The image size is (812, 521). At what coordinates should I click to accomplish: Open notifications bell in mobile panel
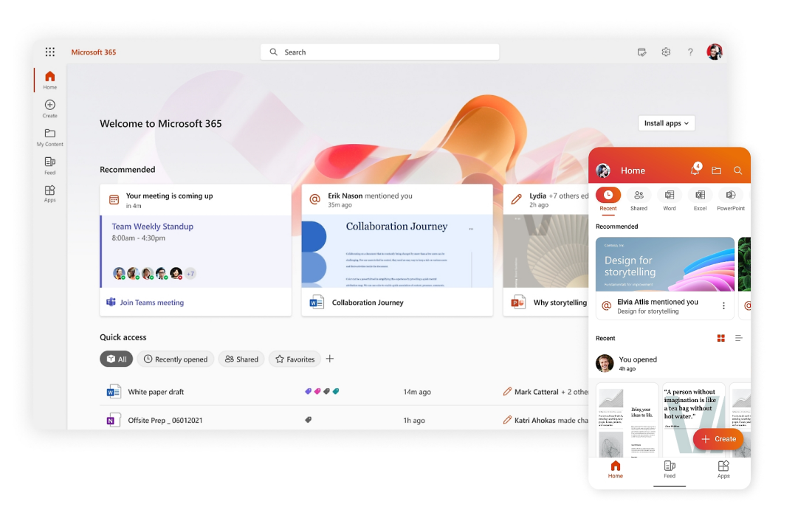point(695,170)
